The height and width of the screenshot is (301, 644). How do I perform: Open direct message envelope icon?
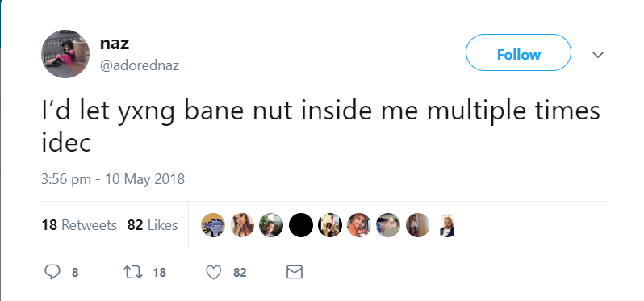click(295, 272)
